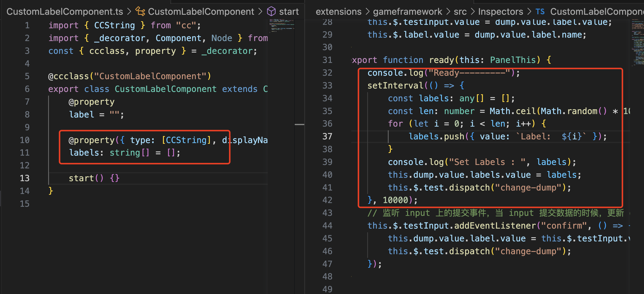Select the extensions breadcrumb segment

pyautogui.click(x=338, y=11)
